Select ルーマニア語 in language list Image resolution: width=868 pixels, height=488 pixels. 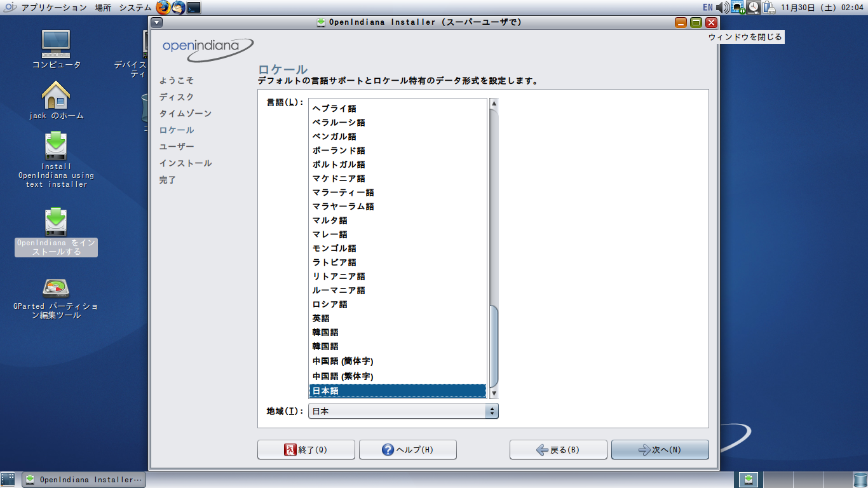(x=398, y=290)
